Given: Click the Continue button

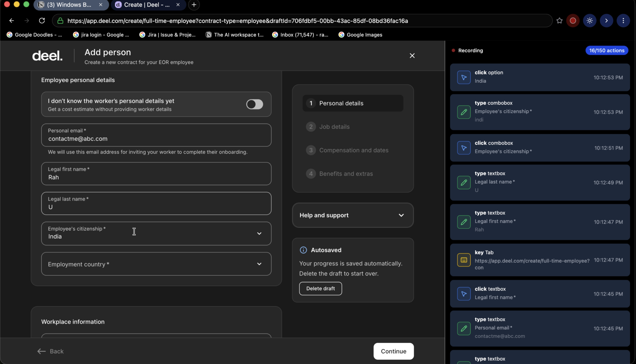Looking at the screenshot, I should pyautogui.click(x=393, y=351).
